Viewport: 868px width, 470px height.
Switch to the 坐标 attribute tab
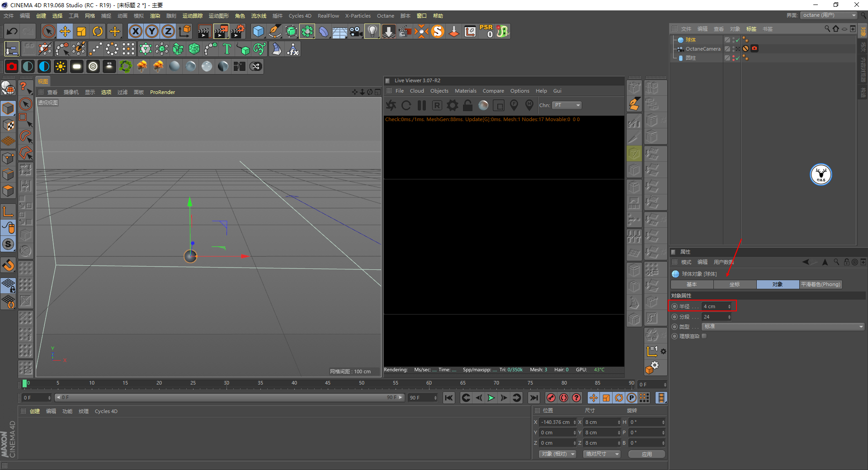tap(735, 284)
